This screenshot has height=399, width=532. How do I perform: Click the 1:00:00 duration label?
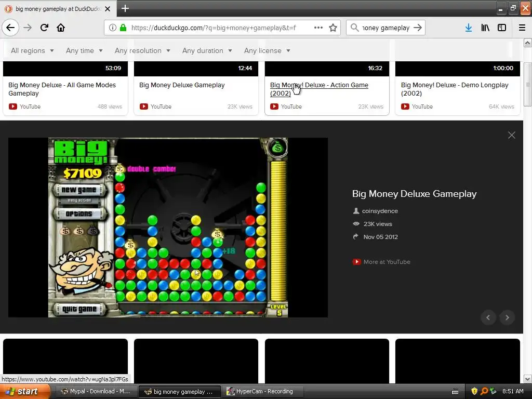pos(503,68)
